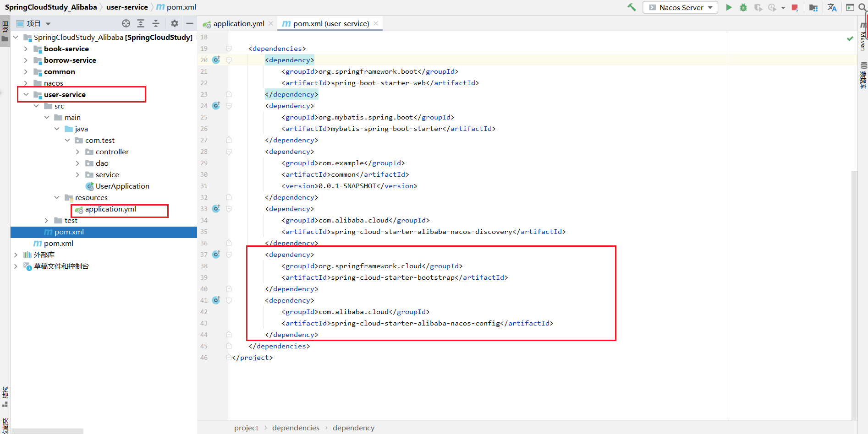Click the Translate icon in toolbar
868x434 pixels.
click(832, 7)
